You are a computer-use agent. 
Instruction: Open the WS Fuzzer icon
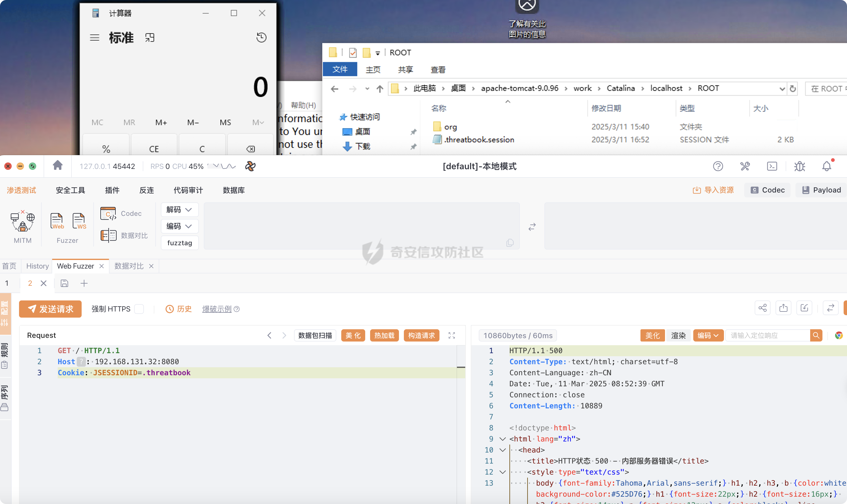click(x=79, y=221)
